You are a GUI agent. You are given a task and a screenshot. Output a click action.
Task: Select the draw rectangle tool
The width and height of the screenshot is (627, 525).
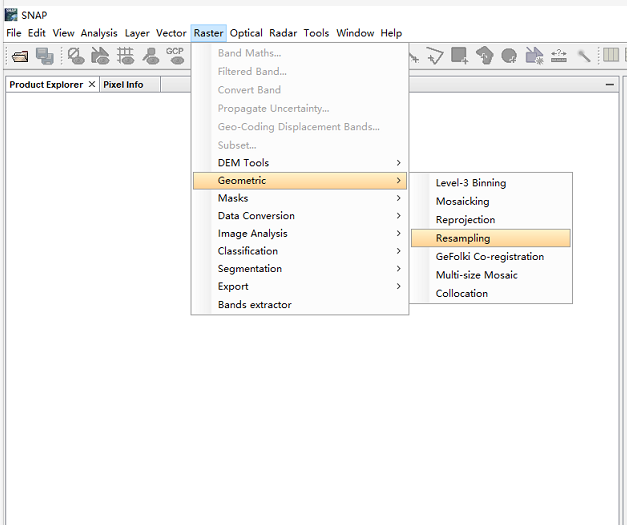[x=459, y=56]
